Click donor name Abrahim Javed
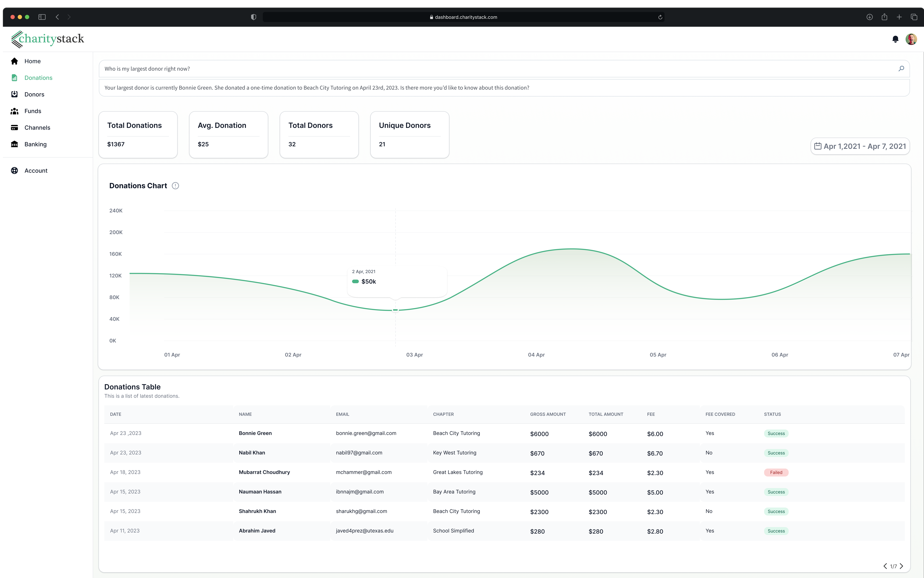 pos(257,531)
